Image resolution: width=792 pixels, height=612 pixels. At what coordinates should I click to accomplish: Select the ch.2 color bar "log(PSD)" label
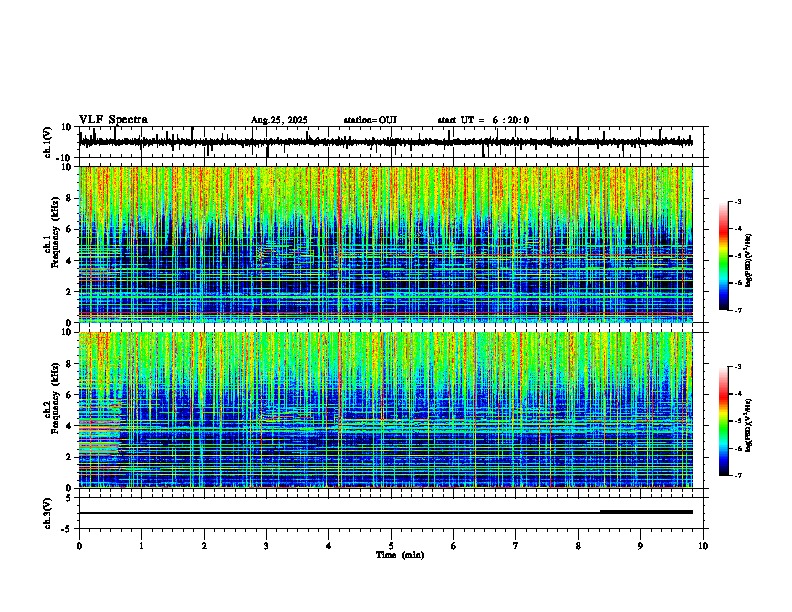[x=748, y=425]
